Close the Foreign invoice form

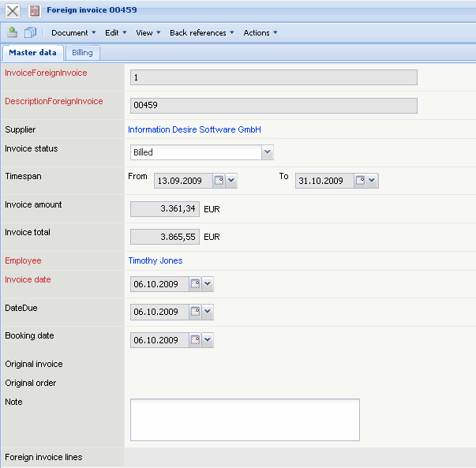[x=13, y=11]
